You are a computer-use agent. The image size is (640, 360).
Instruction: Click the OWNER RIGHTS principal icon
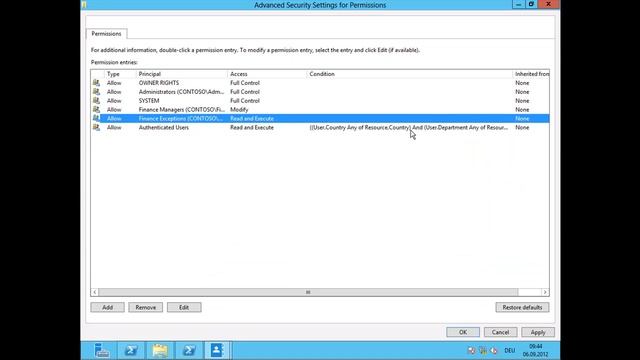[x=96, y=83]
